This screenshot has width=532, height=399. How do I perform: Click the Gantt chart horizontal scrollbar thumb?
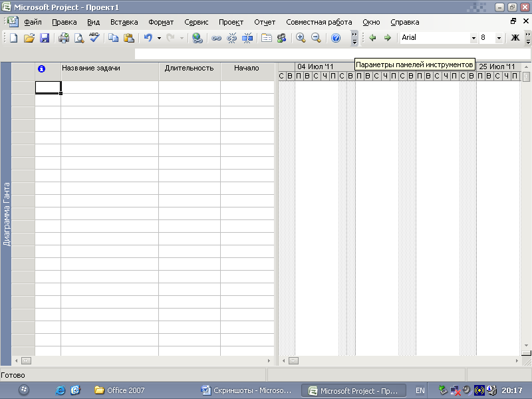click(293, 360)
